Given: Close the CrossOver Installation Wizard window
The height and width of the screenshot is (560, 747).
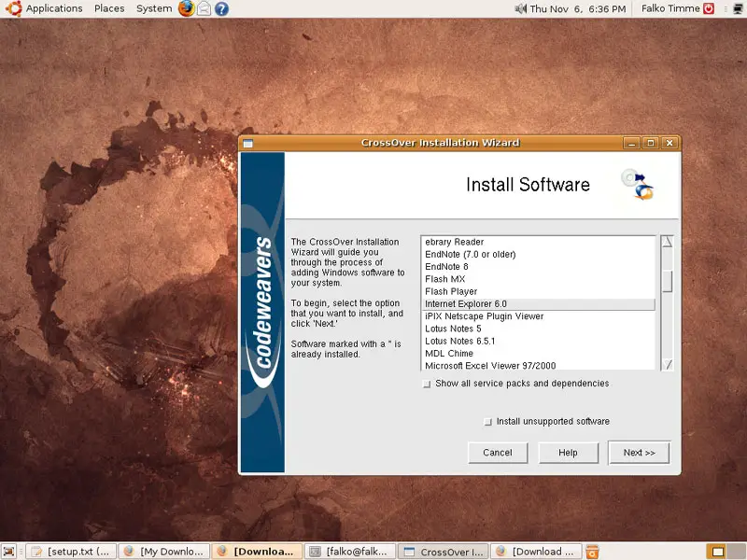Looking at the screenshot, I should click(669, 143).
